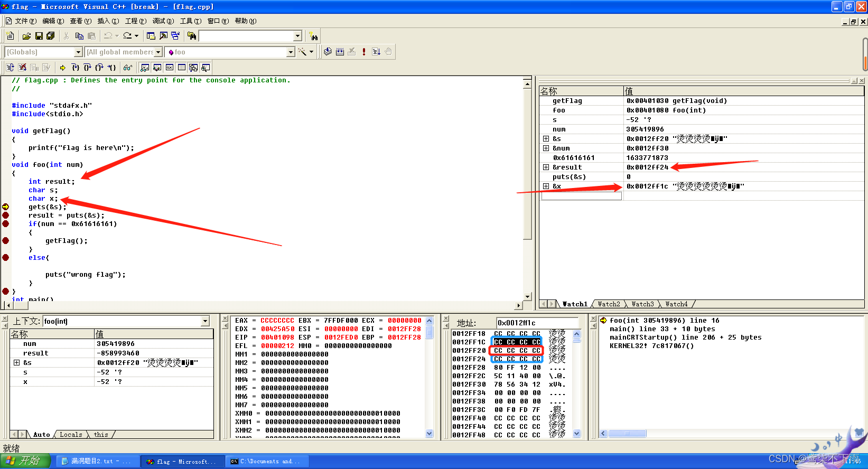Toggle the Disassembly window button
The width and height of the screenshot is (868, 469).
206,67
